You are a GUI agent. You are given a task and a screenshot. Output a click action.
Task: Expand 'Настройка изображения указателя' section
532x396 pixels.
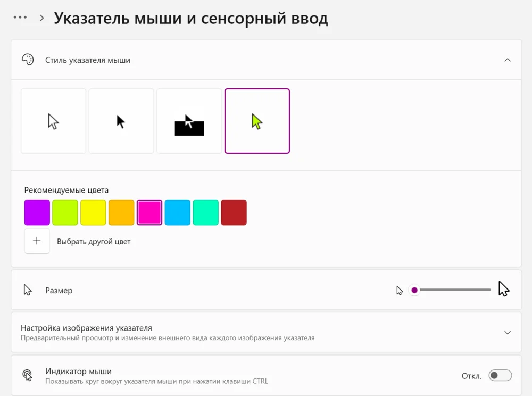pyautogui.click(x=507, y=333)
